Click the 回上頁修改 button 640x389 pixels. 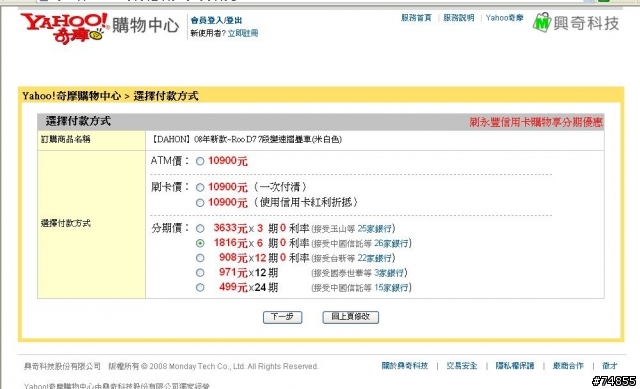351,317
